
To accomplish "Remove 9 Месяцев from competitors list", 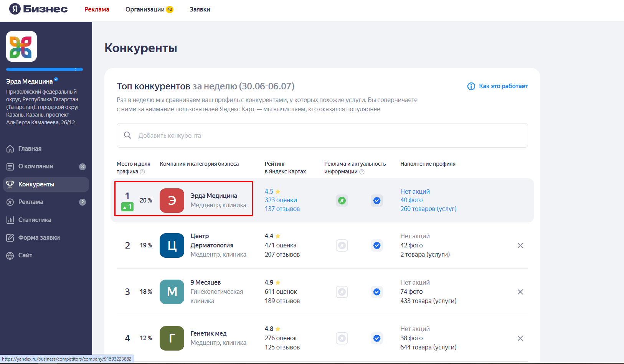I will [x=520, y=292].
